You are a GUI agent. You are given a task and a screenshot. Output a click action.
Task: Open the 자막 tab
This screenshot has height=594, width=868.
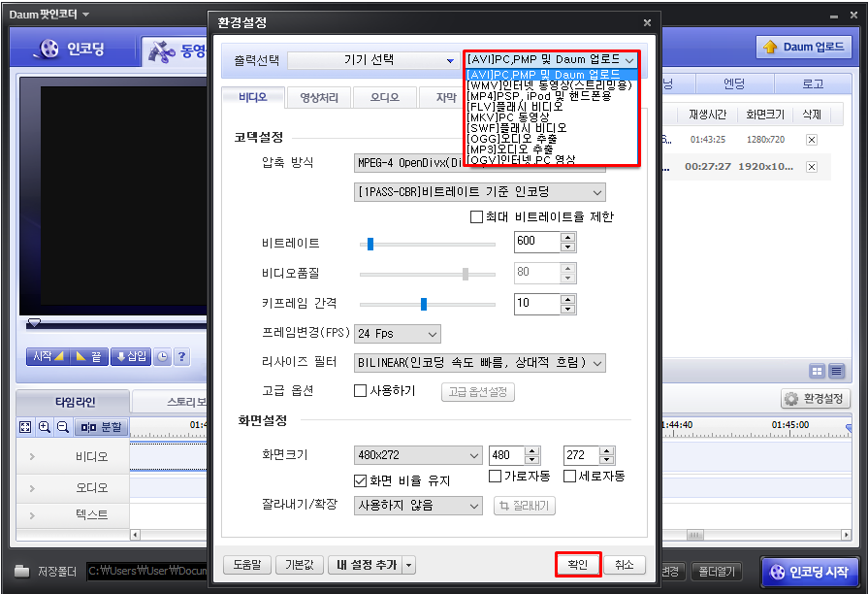pos(445,97)
